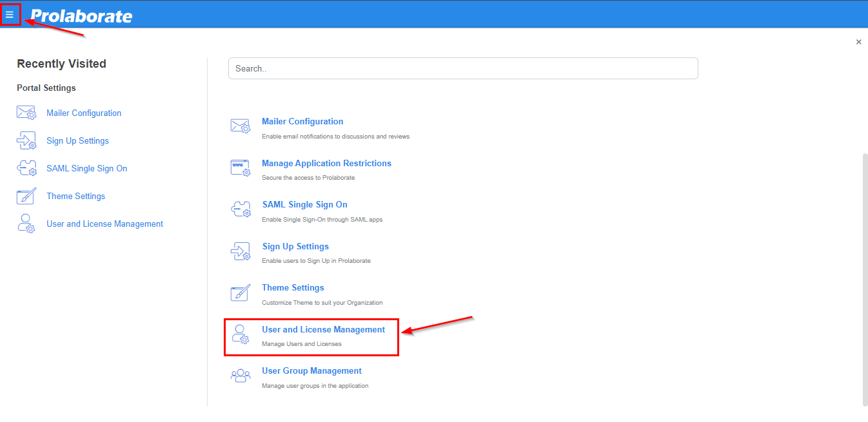Click the Portal Settings subheading
The height and width of the screenshot is (422, 868).
click(46, 88)
